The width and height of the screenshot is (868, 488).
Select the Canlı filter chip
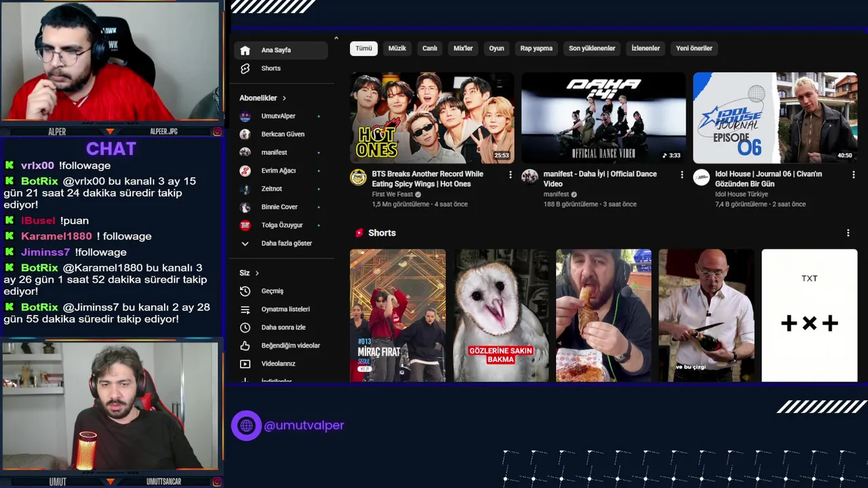(x=430, y=48)
